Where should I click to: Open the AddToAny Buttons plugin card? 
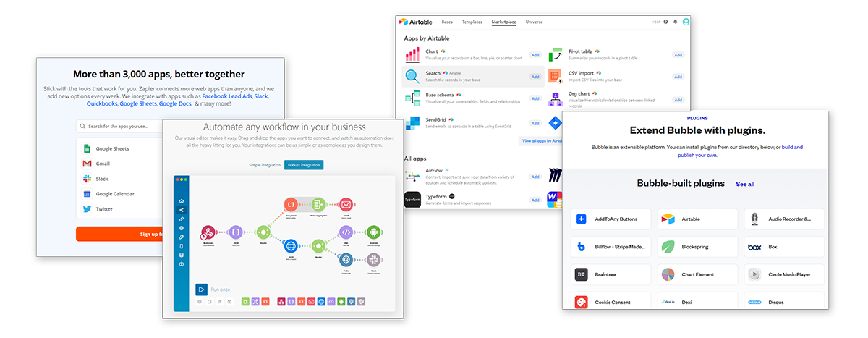(x=610, y=219)
